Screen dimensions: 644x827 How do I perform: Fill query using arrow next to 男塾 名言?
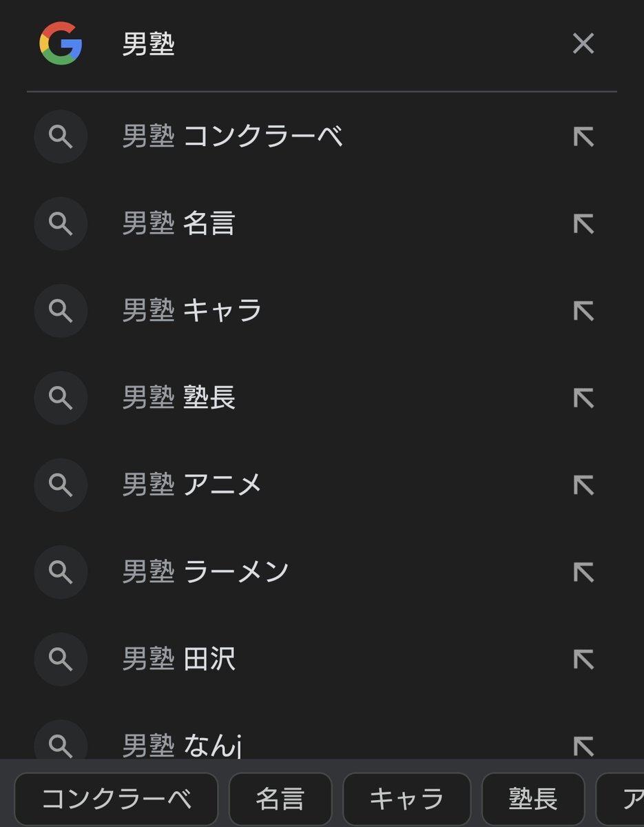click(x=583, y=223)
